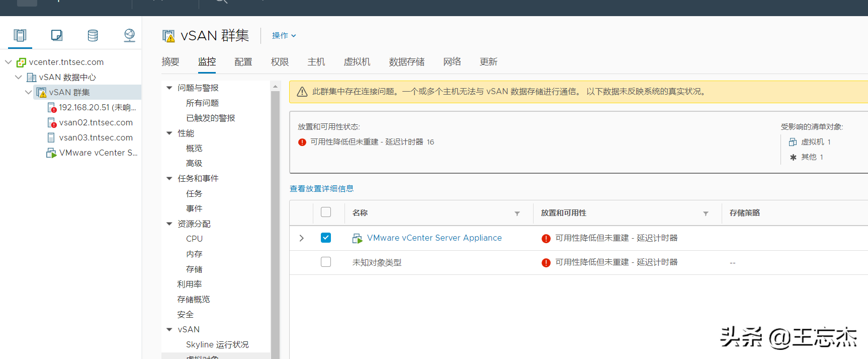Open the Networking inventory icon
This screenshot has height=359, width=868.
129,35
